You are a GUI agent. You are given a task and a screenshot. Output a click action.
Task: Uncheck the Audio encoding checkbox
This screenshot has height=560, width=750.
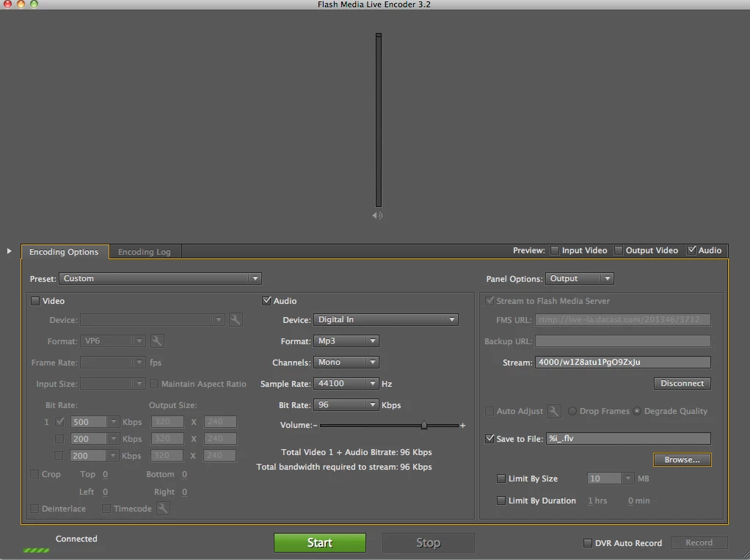(266, 301)
